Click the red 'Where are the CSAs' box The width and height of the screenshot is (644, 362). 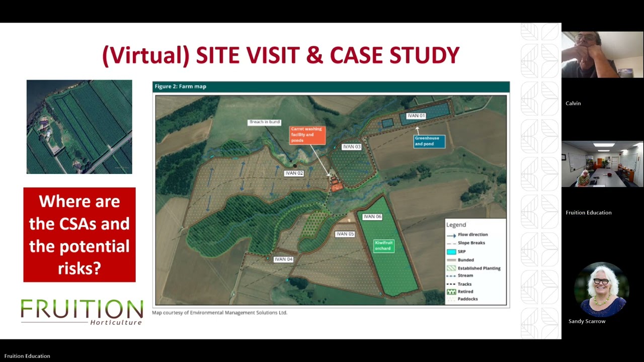point(79,235)
